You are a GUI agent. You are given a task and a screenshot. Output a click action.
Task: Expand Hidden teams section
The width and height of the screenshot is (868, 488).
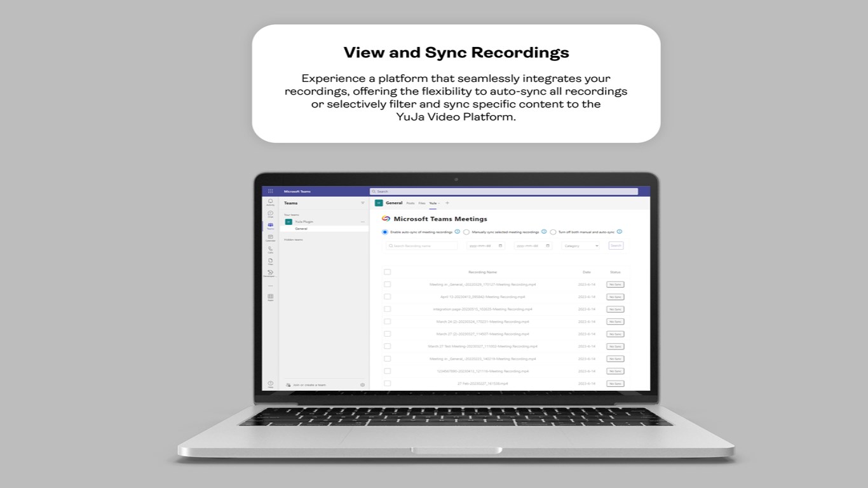[294, 240]
